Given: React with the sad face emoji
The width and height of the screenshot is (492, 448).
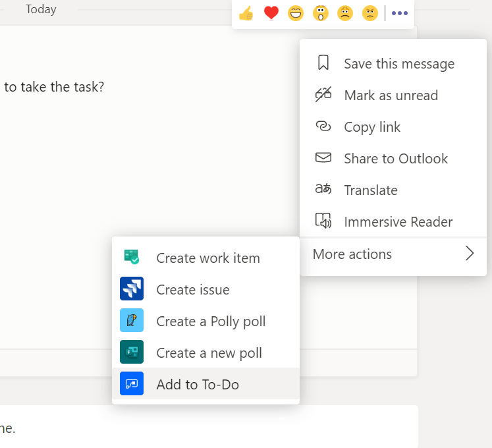Looking at the screenshot, I should point(345,13).
